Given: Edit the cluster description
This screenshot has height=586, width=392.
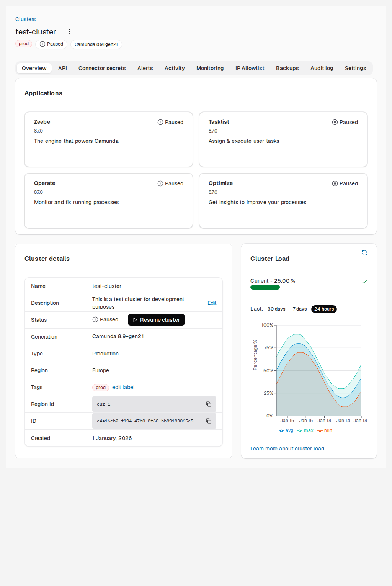Looking at the screenshot, I should (x=212, y=303).
